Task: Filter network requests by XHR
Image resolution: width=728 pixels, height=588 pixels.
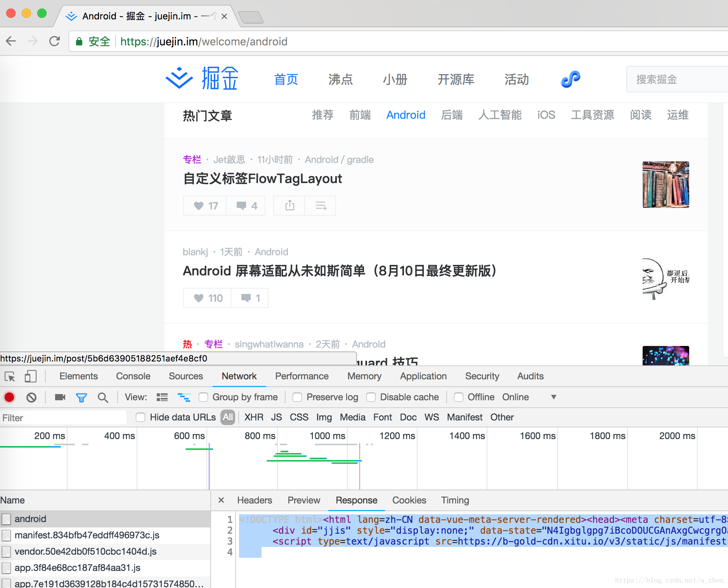Action: (x=254, y=417)
